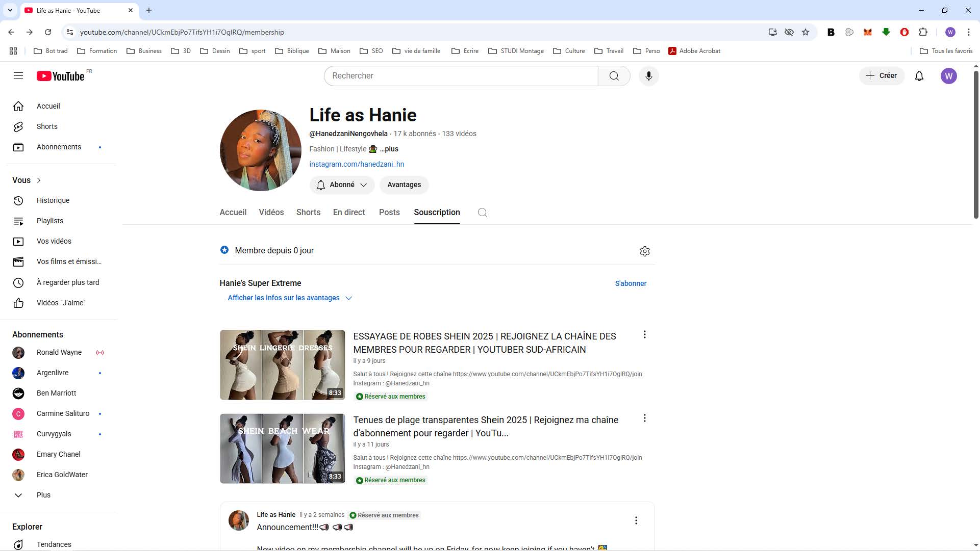This screenshot has height=551, width=980.
Task: Open Historique from the sidebar
Action: [53, 200]
